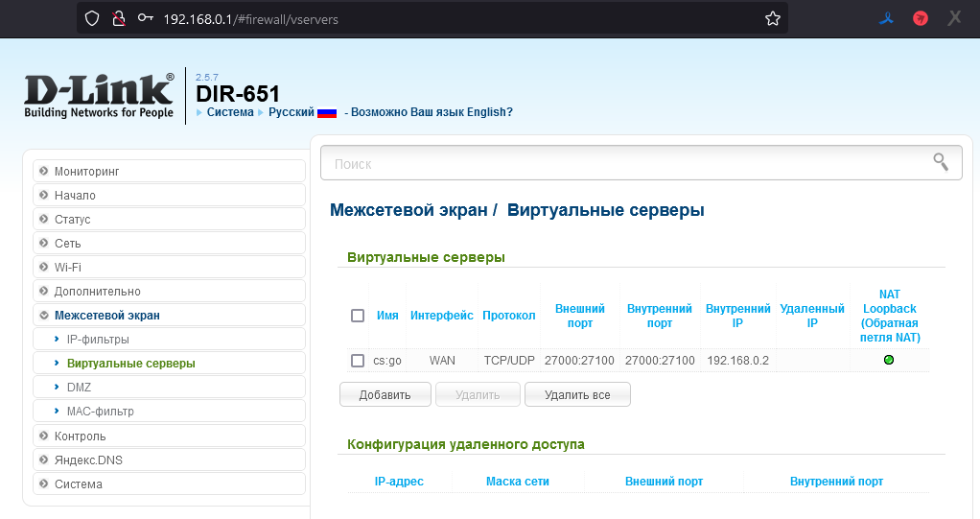Click the Удаленный IP column header
The image size is (980, 519).
(x=812, y=316)
